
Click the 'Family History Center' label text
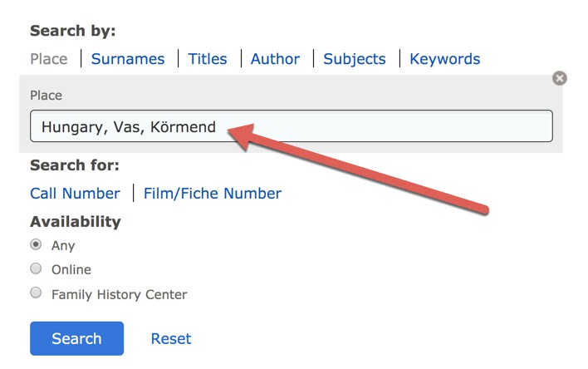120,294
